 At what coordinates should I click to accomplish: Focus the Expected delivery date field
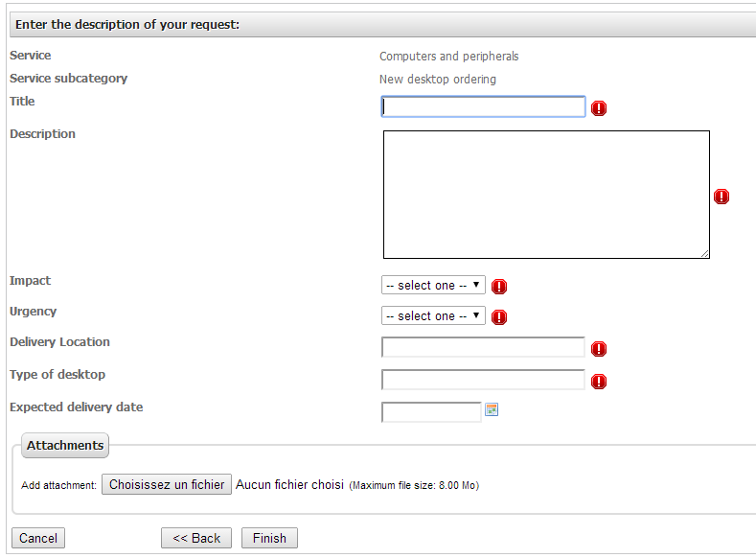point(431,412)
